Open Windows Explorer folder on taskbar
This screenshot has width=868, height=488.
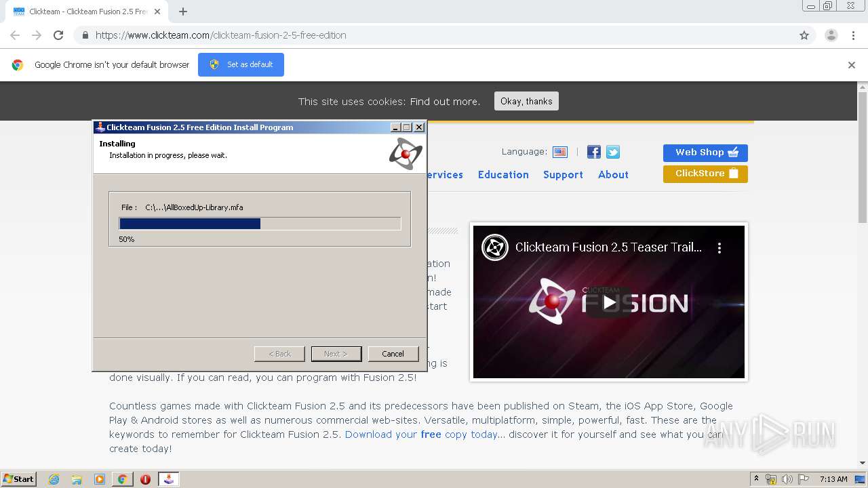[77, 479]
